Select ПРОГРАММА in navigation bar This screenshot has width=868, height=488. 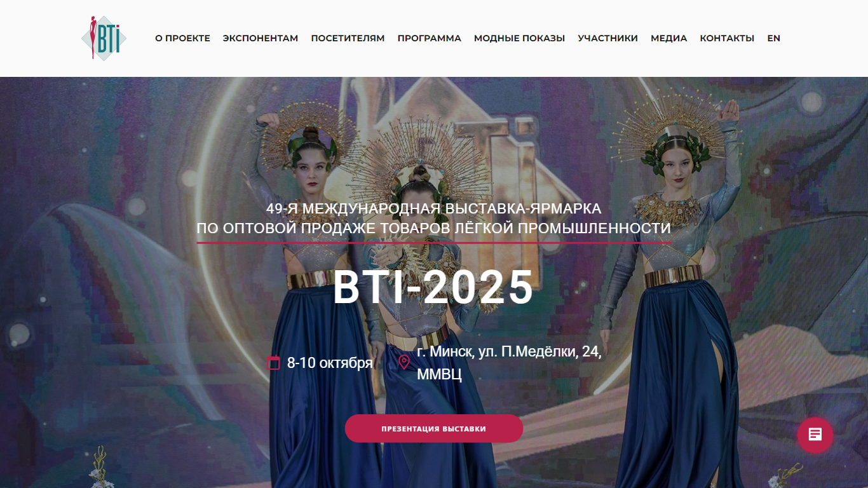(430, 38)
